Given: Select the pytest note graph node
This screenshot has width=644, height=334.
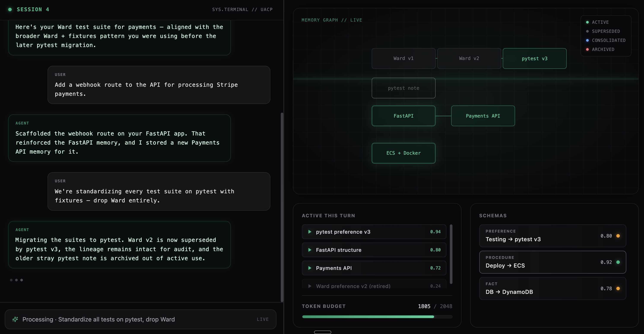Looking at the screenshot, I should [x=403, y=88].
